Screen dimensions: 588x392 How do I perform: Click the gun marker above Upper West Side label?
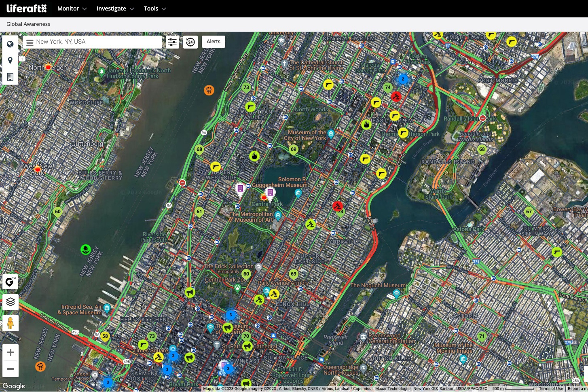(216, 166)
